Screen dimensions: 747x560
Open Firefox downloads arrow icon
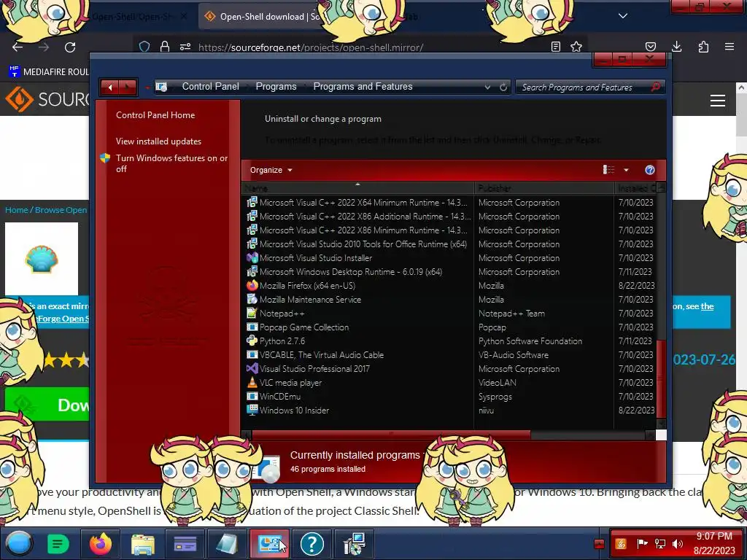click(x=676, y=47)
